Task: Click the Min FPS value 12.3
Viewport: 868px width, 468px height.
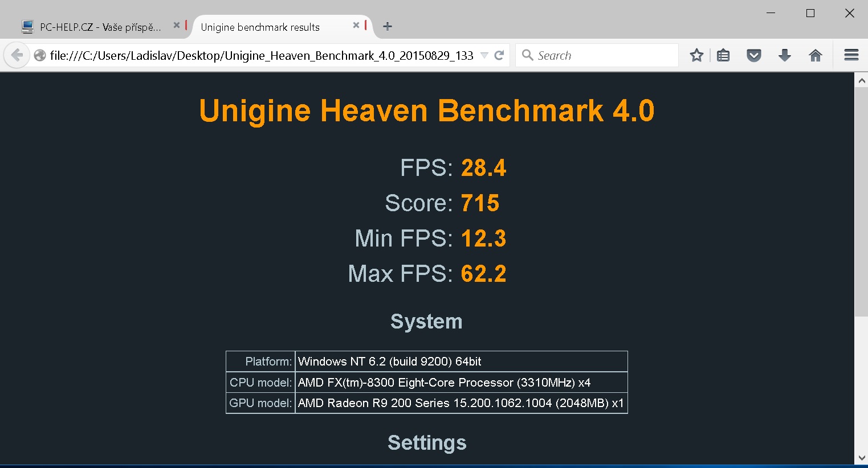Action: 484,239
